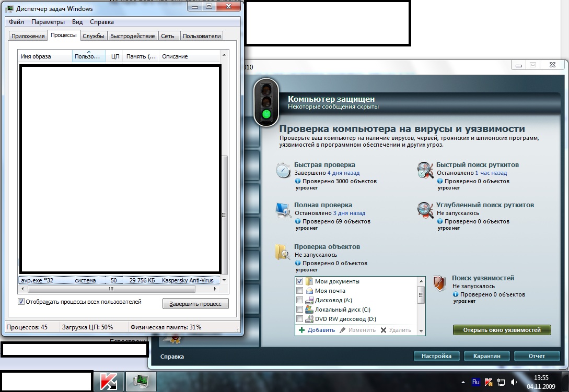Screen dimensions: 569x392
Task: Open the Параметры menu in Task Manager
Action: [48, 22]
